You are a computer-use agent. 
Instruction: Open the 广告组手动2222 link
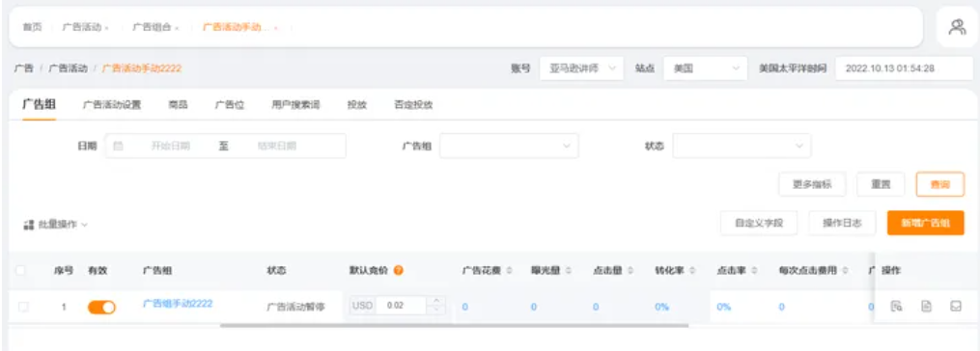(178, 304)
